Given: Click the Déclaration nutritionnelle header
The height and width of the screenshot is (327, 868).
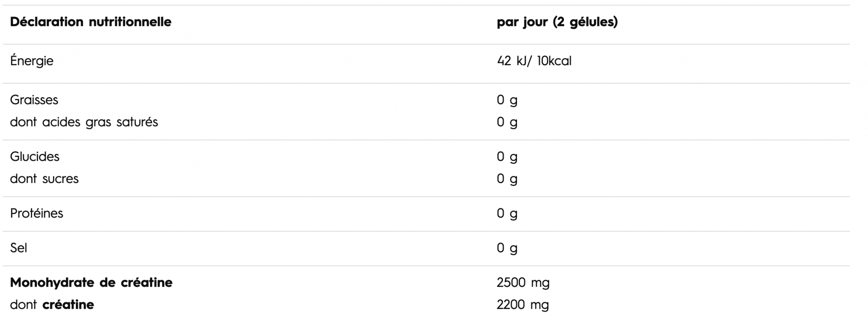Looking at the screenshot, I should tap(91, 22).
